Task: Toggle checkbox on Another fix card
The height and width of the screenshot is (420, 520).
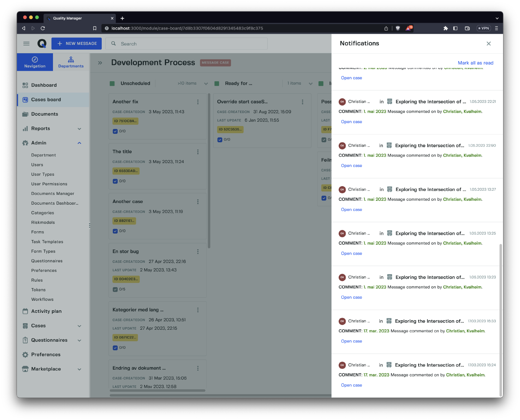Action: pyautogui.click(x=115, y=131)
